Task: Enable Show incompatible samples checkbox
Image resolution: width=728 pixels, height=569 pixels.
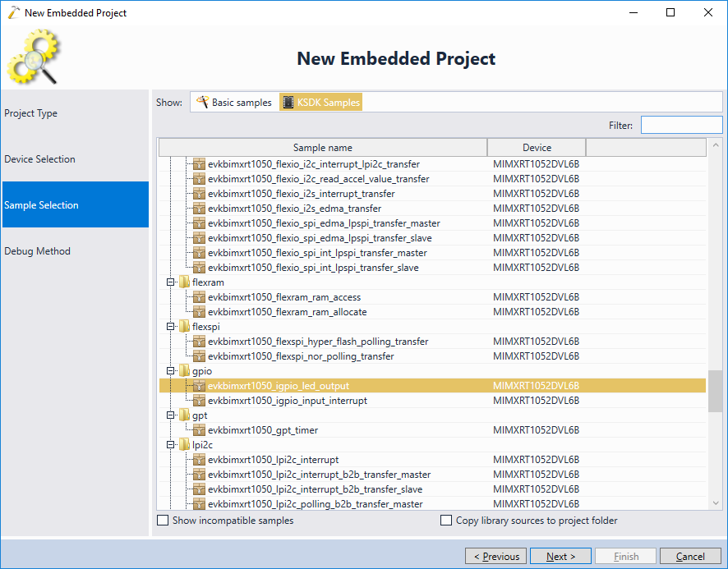Action: click(163, 521)
